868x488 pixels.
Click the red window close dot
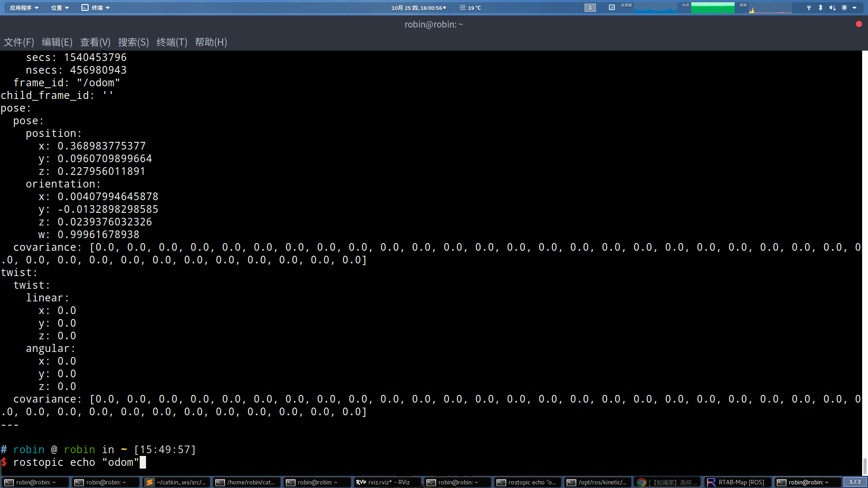(859, 24)
